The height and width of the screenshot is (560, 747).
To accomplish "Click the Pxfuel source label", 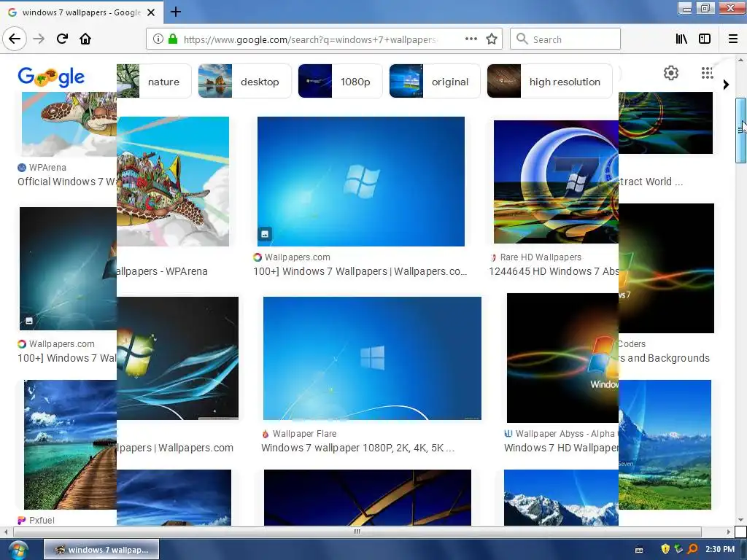I will [42, 521].
